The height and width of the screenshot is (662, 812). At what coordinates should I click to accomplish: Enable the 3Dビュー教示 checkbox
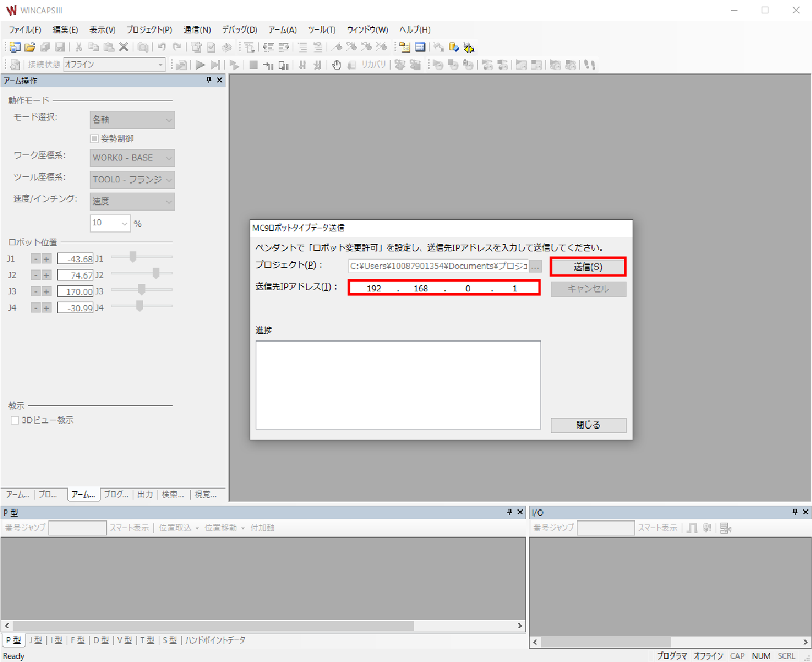coord(15,420)
